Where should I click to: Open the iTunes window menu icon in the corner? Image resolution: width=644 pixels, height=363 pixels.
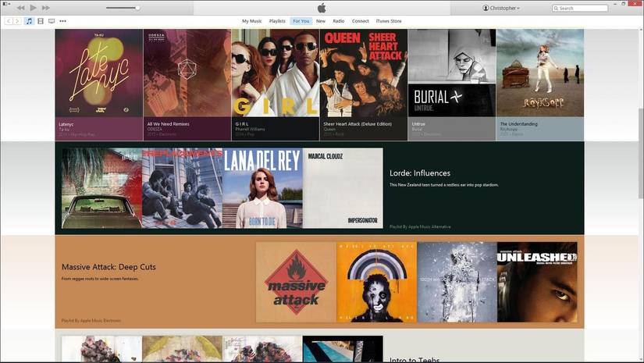[5, 4]
